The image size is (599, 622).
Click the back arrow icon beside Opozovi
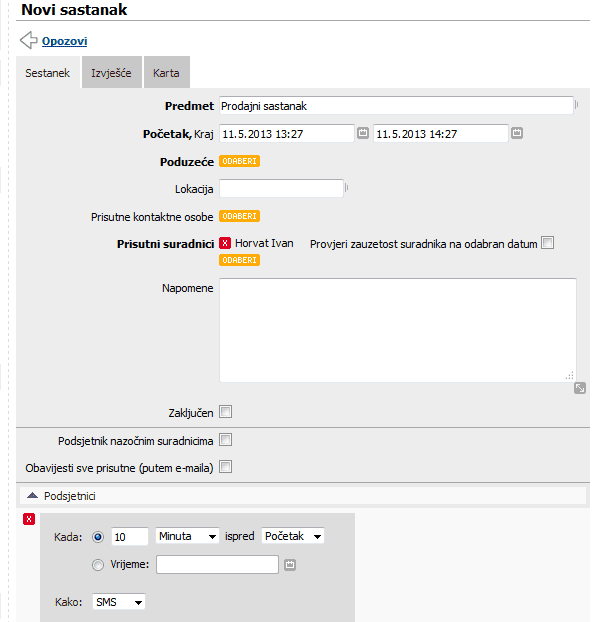(x=29, y=40)
